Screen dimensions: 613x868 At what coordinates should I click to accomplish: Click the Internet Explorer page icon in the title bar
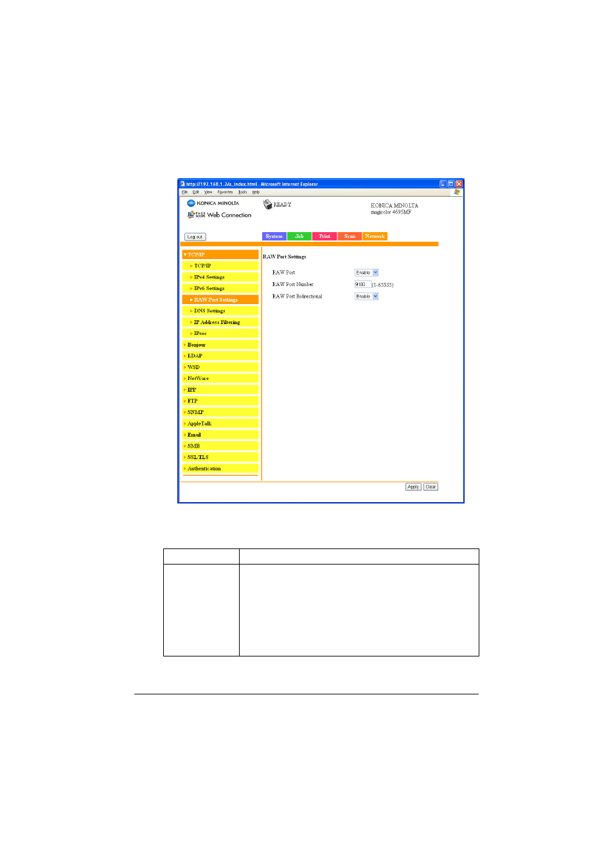pyautogui.click(x=182, y=184)
